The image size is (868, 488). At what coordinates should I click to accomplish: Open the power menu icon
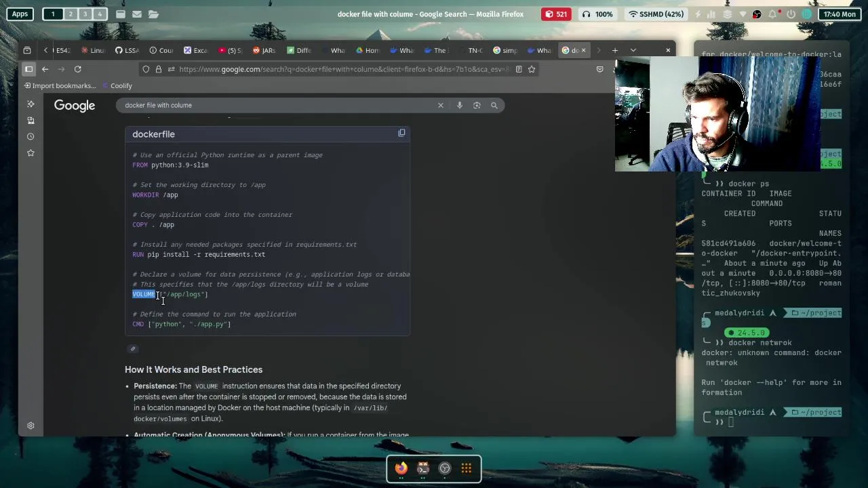(791, 14)
